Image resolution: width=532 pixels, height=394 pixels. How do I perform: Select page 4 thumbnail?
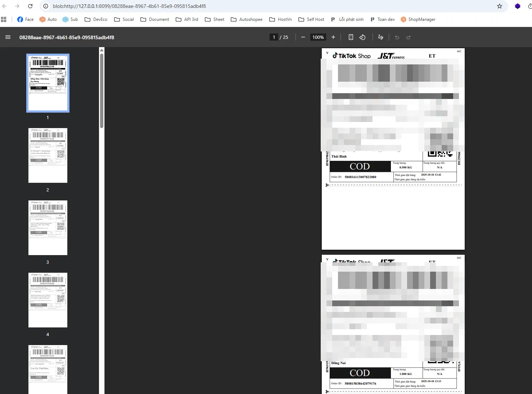tap(48, 300)
